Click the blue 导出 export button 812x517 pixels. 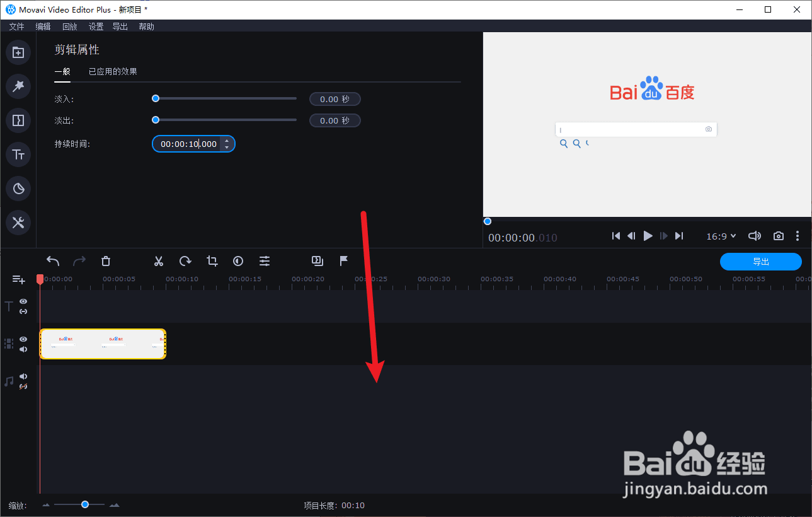(x=761, y=262)
